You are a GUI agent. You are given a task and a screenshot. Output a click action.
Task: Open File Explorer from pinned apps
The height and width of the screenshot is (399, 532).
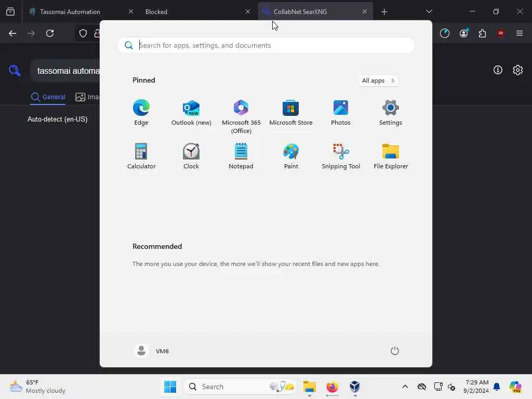click(x=391, y=156)
